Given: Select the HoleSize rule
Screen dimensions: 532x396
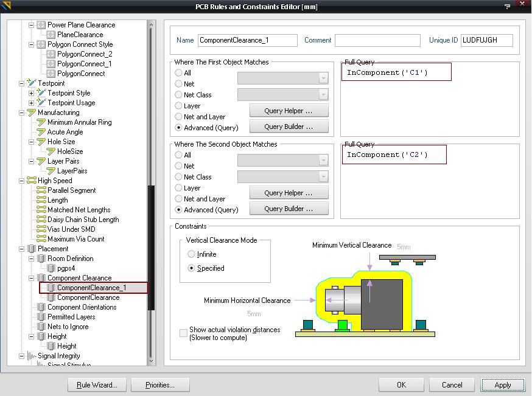Looking at the screenshot, I should (70, 151).
